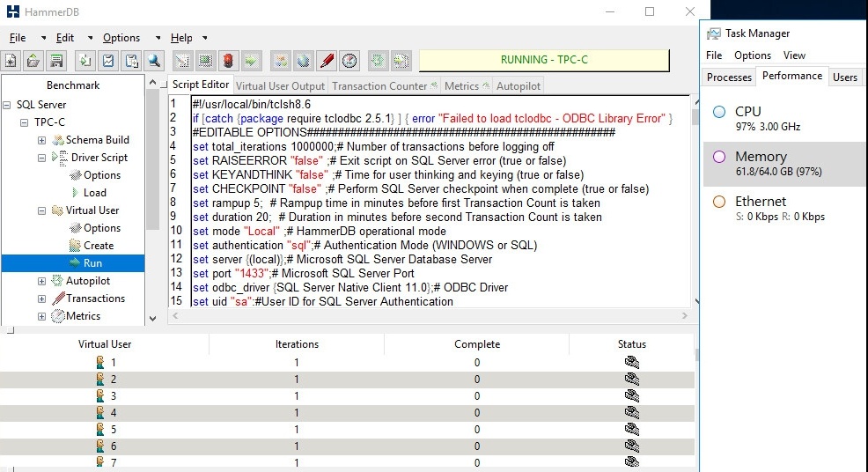Open Task Manager's View menu
The height and width of the screenshot is (472, 868).
pos(794,55)
